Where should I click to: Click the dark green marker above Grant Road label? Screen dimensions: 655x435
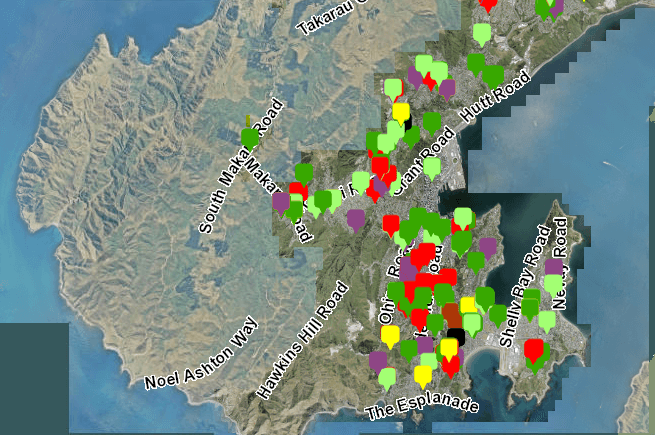[432, 123]
